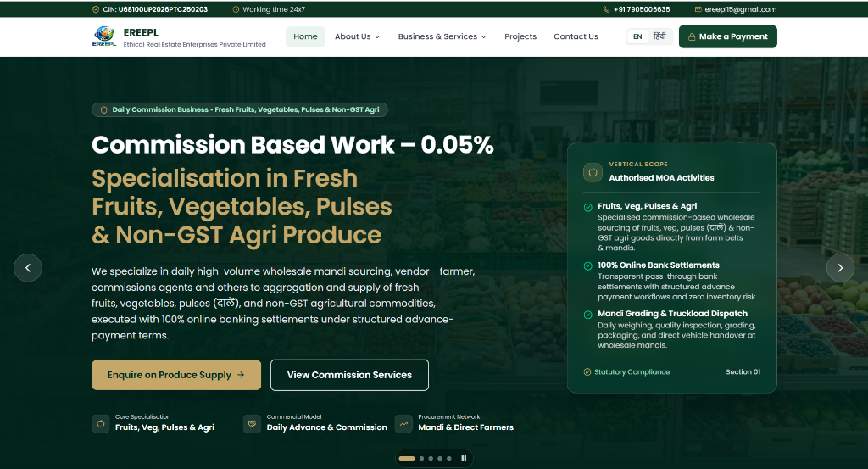Click the Statutory Compliance circle icon

coord(587,372)
